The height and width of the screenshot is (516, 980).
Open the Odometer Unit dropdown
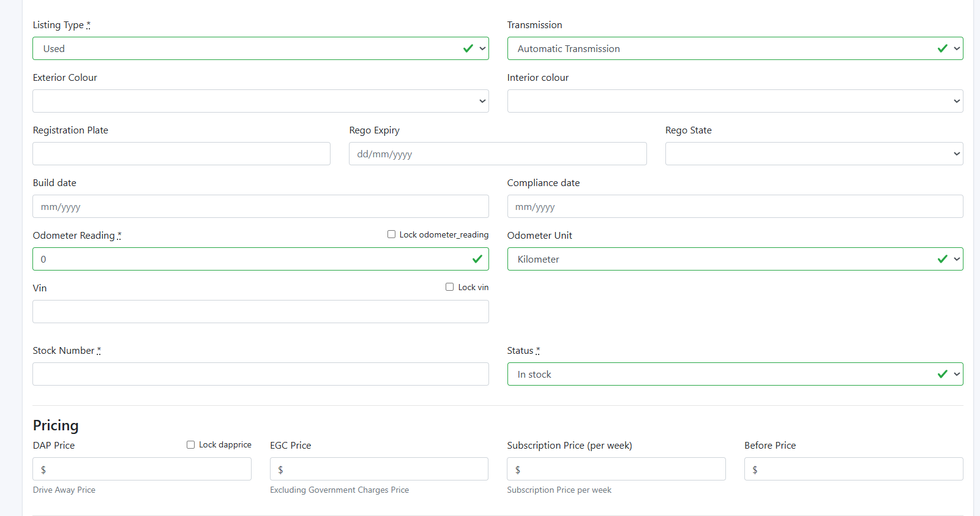(735, 259)
